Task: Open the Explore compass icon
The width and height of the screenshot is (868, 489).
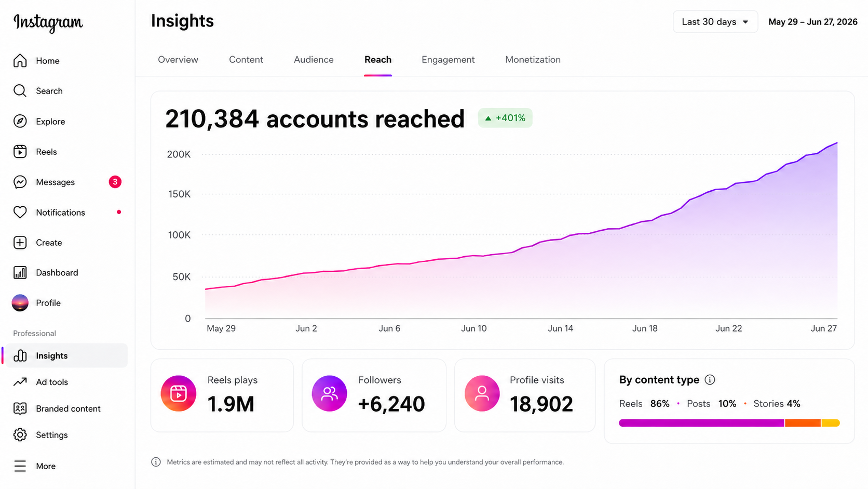Action: click(20, 121)
